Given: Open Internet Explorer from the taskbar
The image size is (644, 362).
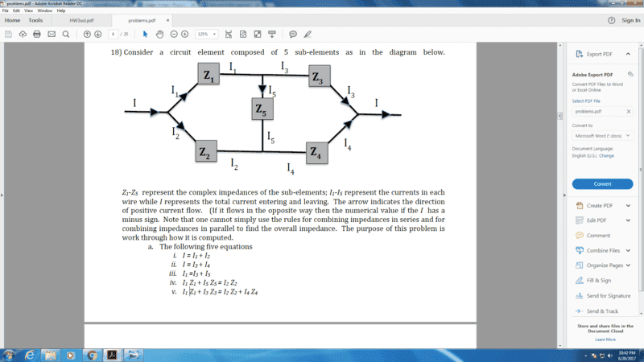Looking at the screenshot, I should point(30,354).
